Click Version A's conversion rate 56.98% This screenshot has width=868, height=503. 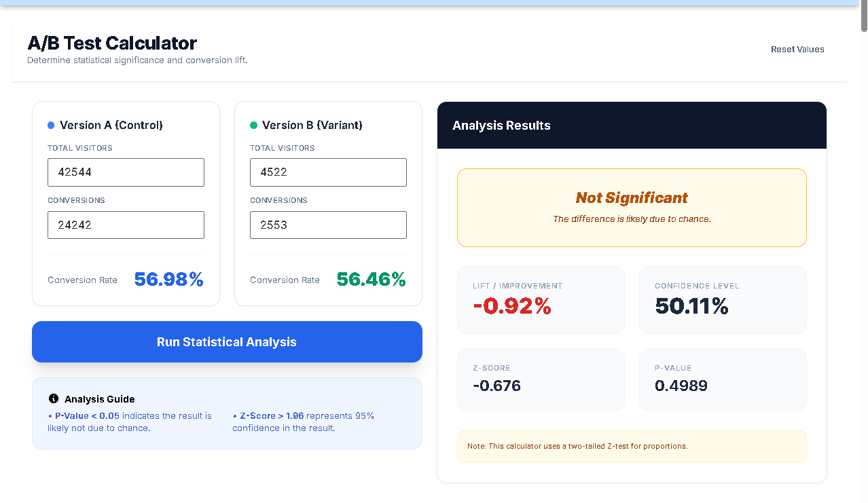coord(168,278)
